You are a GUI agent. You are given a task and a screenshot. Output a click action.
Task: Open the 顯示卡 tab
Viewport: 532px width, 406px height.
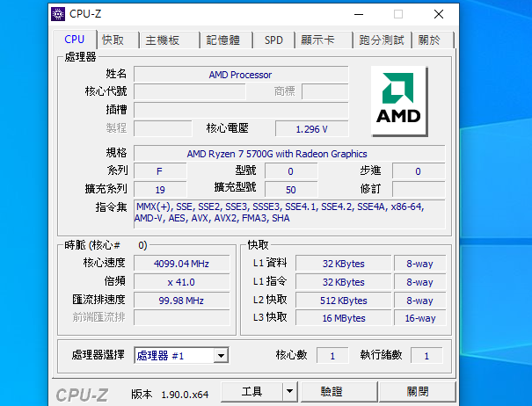(x=324, y=40)
